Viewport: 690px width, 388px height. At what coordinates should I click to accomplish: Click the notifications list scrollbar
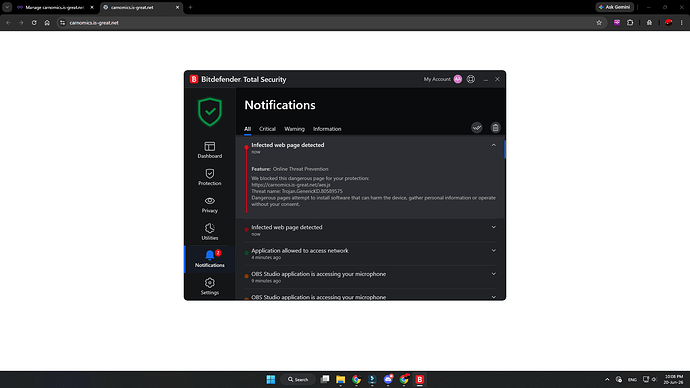[x=505, y=150]
